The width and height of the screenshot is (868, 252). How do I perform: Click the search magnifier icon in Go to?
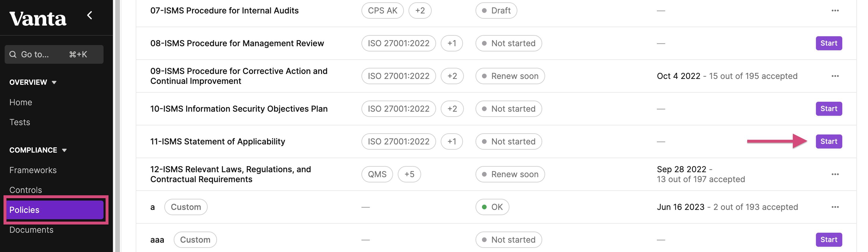(x=13, y=54)
